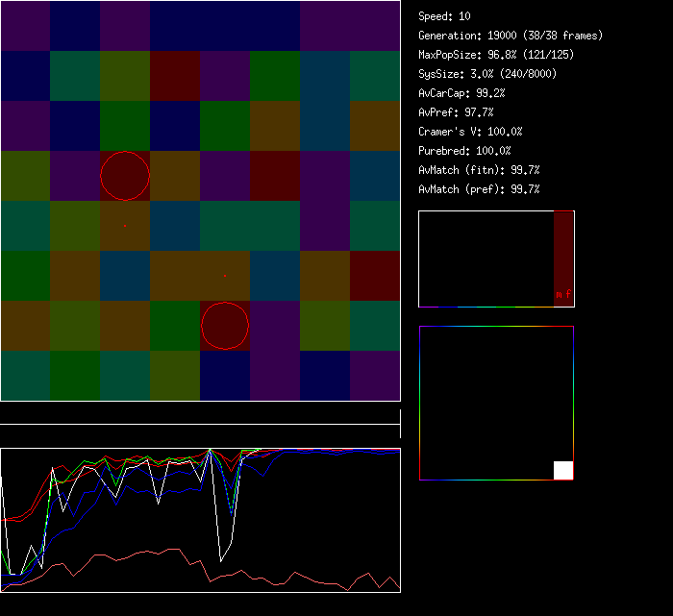Image resolution: width=673 pixels, height=616 pixels.
Task: Click the AvMatch (fitn) 99.7% line
Action: tap(479, 170)
